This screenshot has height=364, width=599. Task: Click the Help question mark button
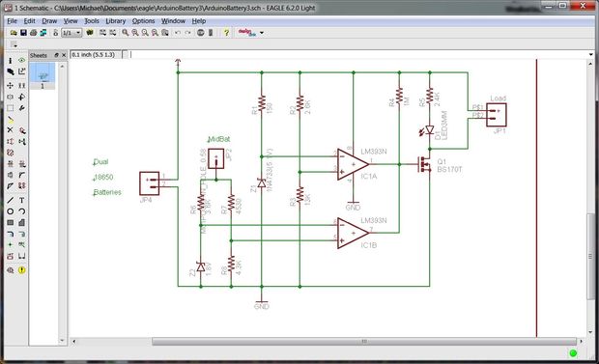226,33
